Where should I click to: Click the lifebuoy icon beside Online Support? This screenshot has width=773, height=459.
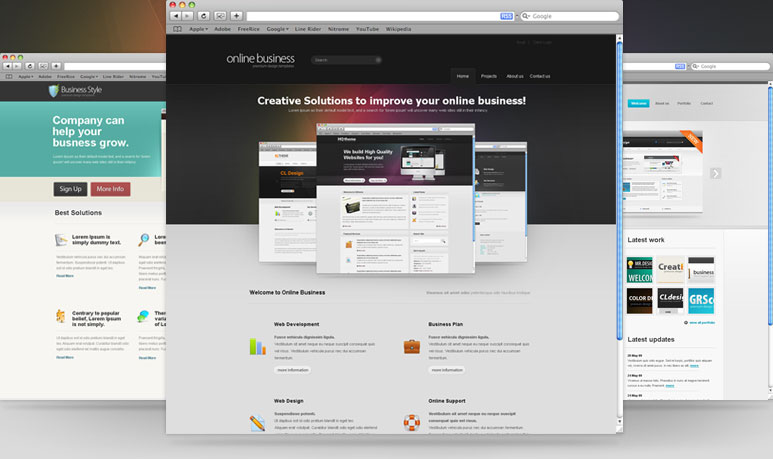tap(411, 421)
